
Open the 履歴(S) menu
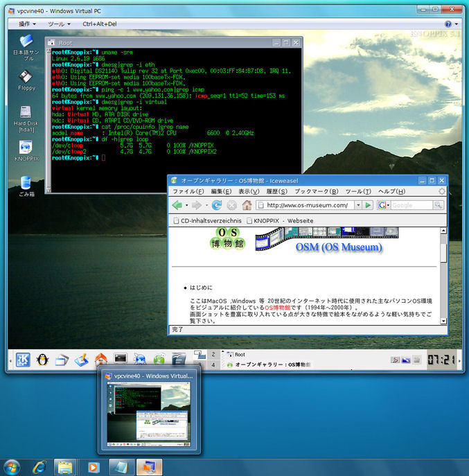[276, 191]
